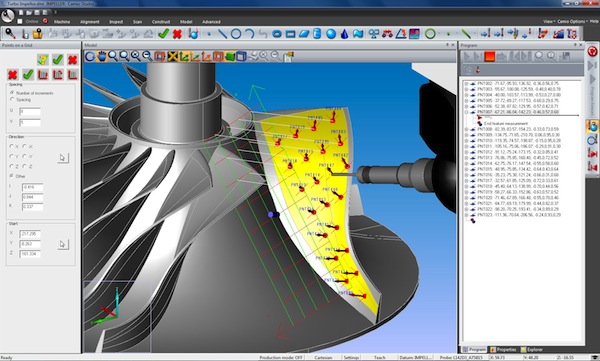
Task: Toggle the wireframe cube view icon
Action: [241, 57]
